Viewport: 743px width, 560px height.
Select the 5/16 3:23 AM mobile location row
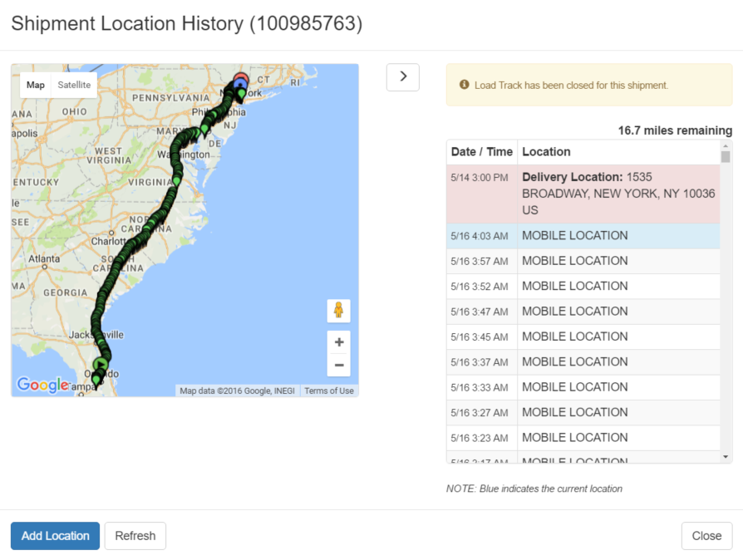pos(583,438)
